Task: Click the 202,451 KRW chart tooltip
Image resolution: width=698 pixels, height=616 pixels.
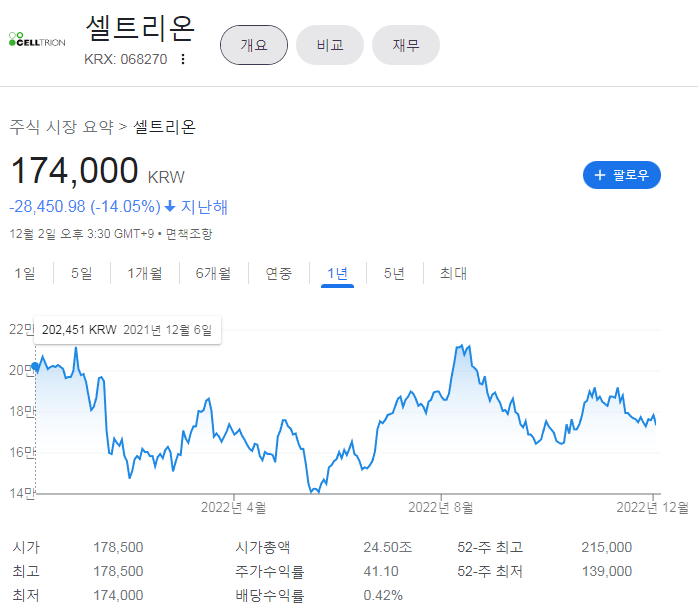Action: click(x=127, y=330)
